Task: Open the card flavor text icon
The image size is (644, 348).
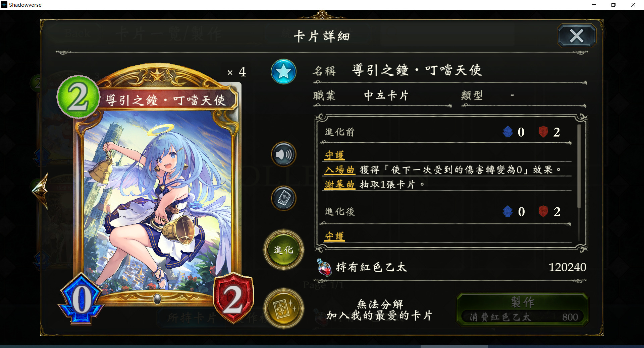Action: click(x=283, y=198)
